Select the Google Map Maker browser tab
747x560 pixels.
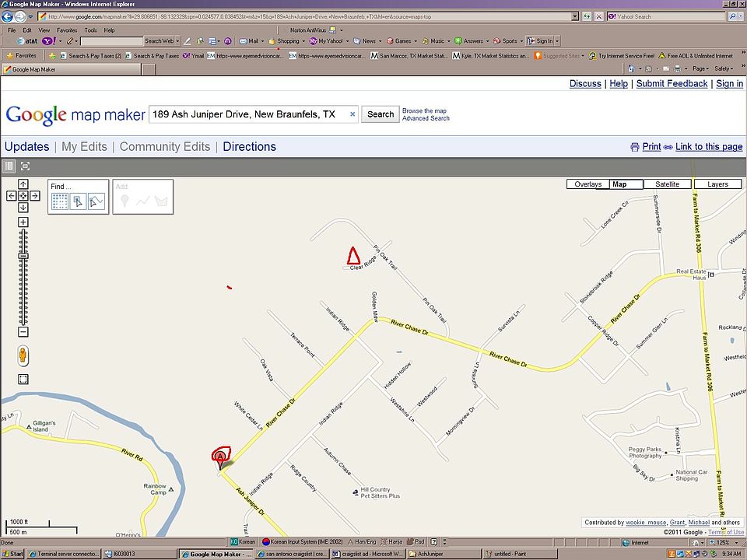pos(72,69)
